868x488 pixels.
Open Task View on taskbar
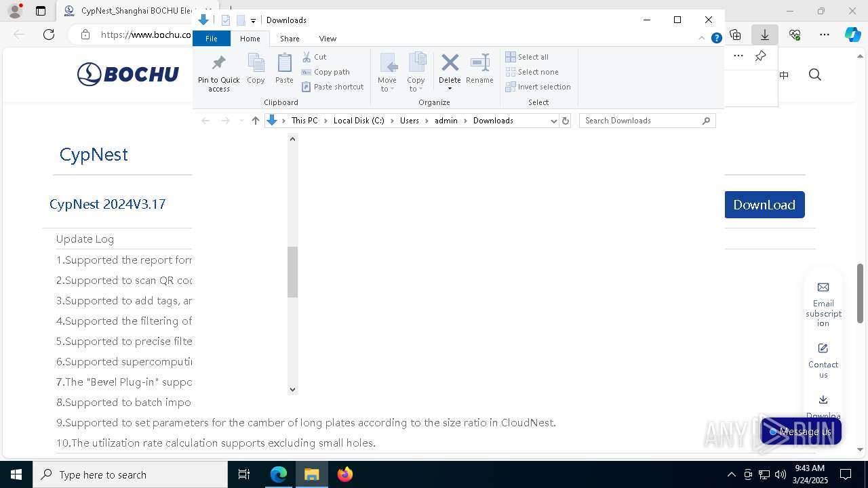[244, 474]
